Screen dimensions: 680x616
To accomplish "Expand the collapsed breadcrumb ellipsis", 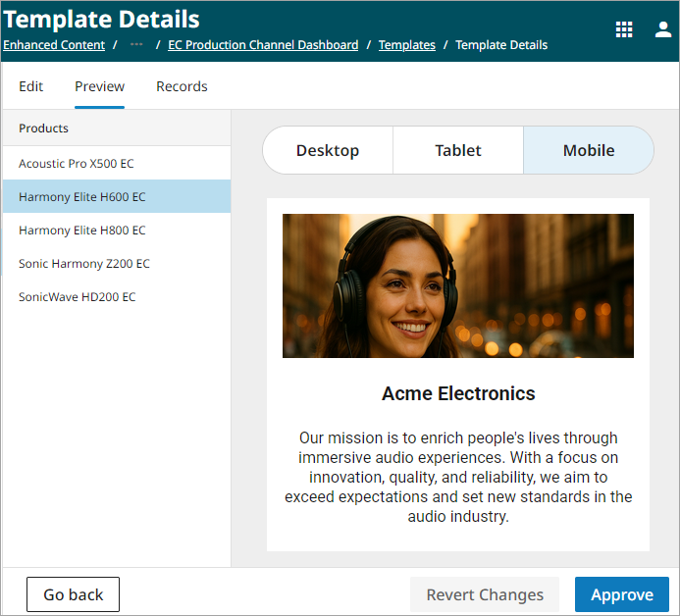I will pos(136,45).
